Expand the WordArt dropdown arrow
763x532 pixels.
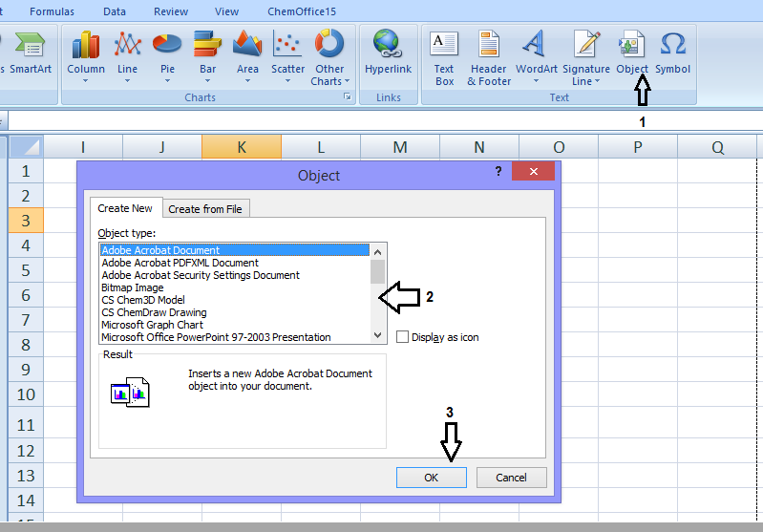536,81
